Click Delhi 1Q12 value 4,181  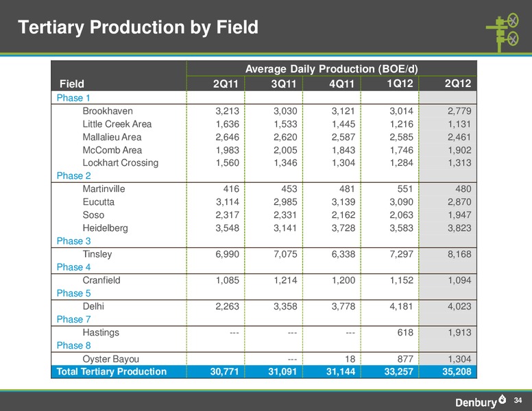401,306
